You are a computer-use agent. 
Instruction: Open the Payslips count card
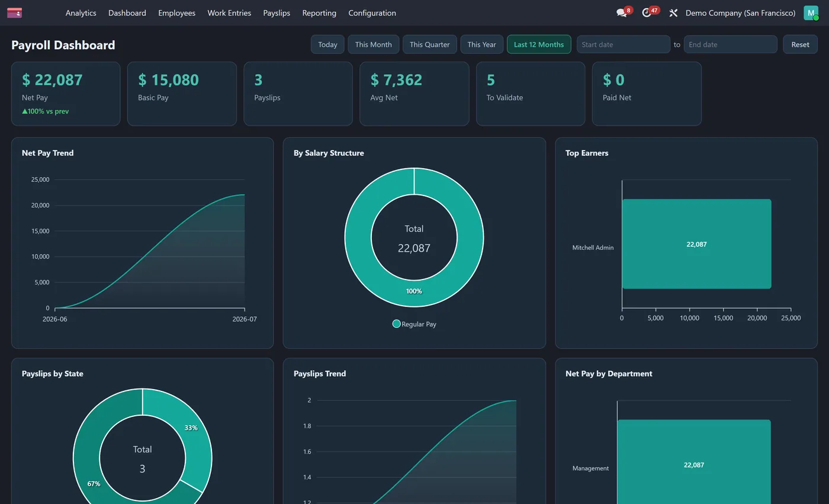coord(298,94)
